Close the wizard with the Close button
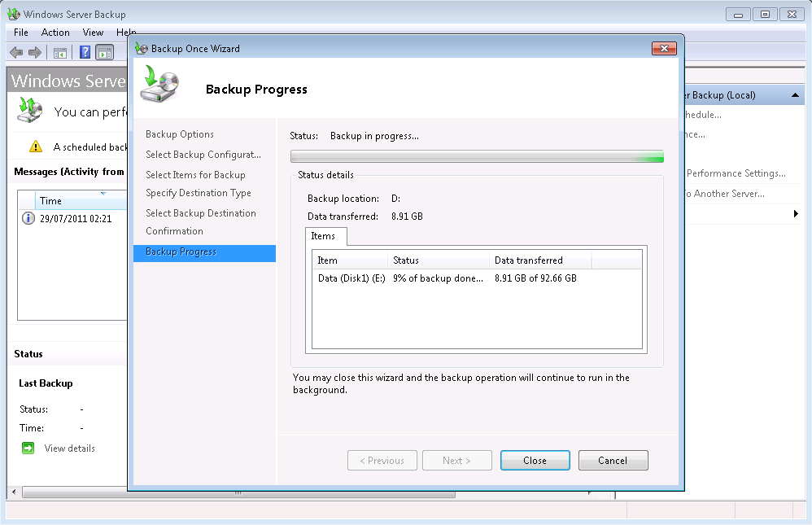812x525 pixels. click(535, 460)
